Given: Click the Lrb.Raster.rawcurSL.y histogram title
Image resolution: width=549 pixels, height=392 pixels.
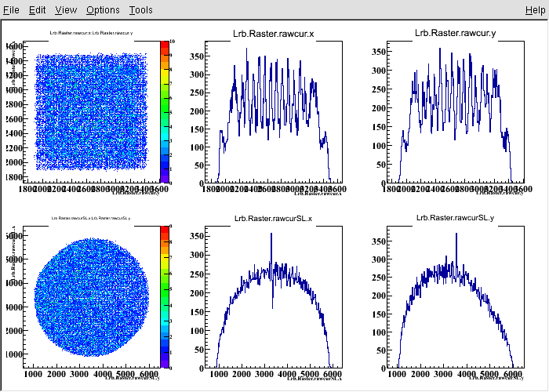Looking at the screenshot, I should (455, 218).
